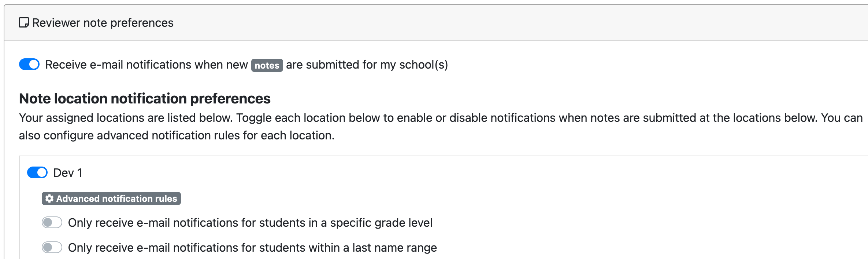Click the Dev 1 location label
The image size is (868, 259).
pos(68,173)
